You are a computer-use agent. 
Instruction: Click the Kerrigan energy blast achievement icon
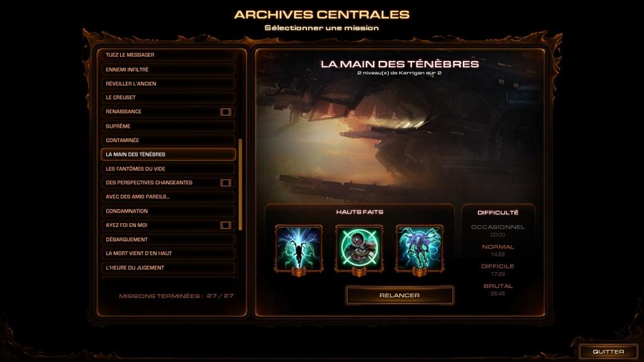coord(299,249)
